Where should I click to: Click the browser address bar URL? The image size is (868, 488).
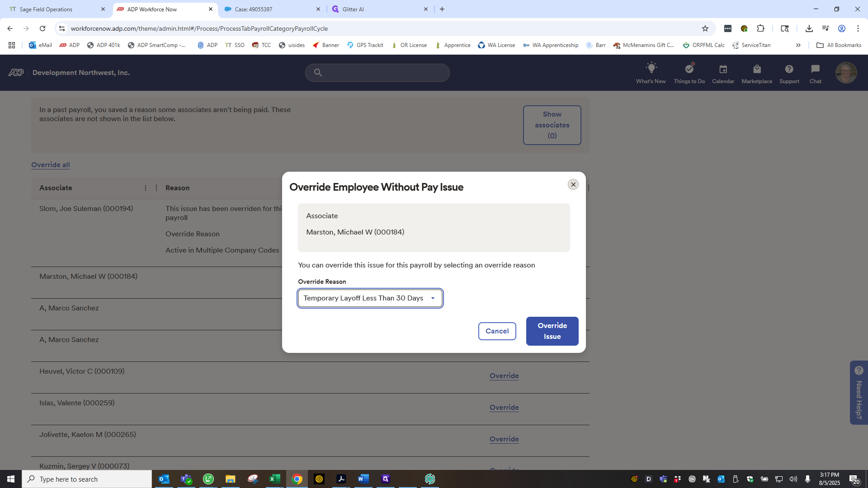(199, 28)
